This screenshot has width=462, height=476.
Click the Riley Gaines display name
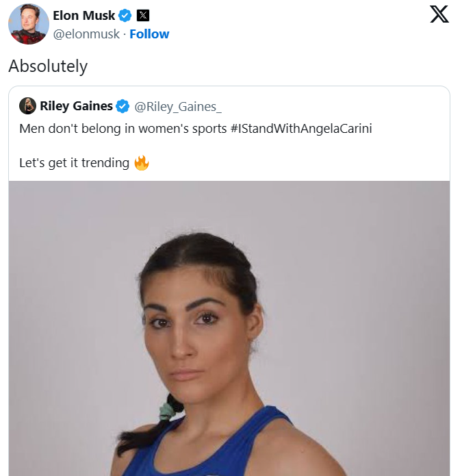coord(76,106)
